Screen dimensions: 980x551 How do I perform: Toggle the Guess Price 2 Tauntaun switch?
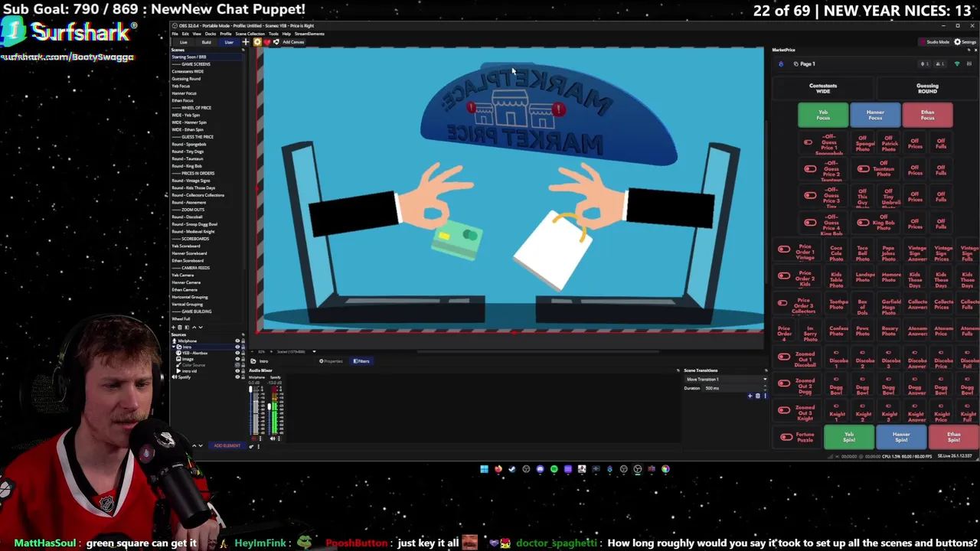coord(810,169)
